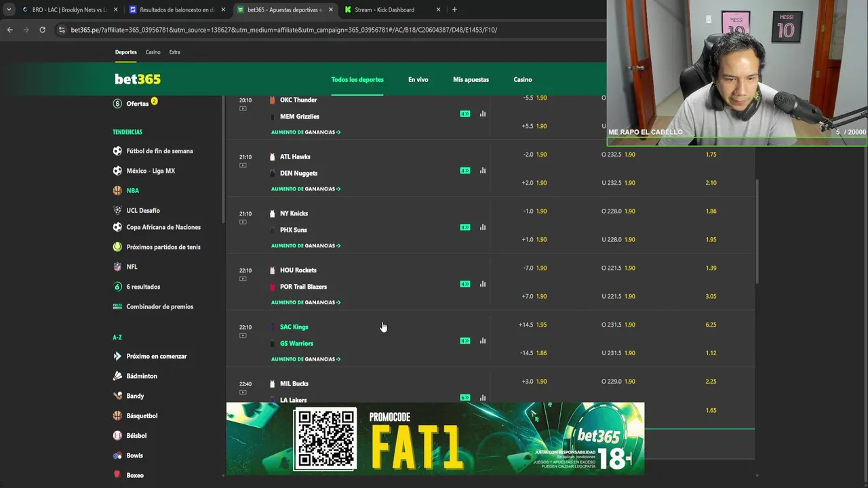Switch to En vivo tab

[x=418, y=79]
